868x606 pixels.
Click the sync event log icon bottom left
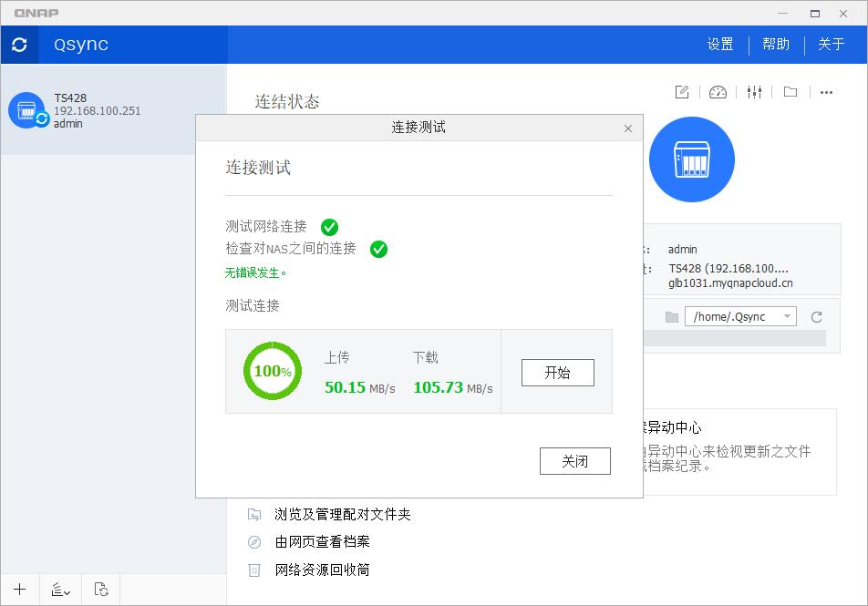(x=100, y=589)
